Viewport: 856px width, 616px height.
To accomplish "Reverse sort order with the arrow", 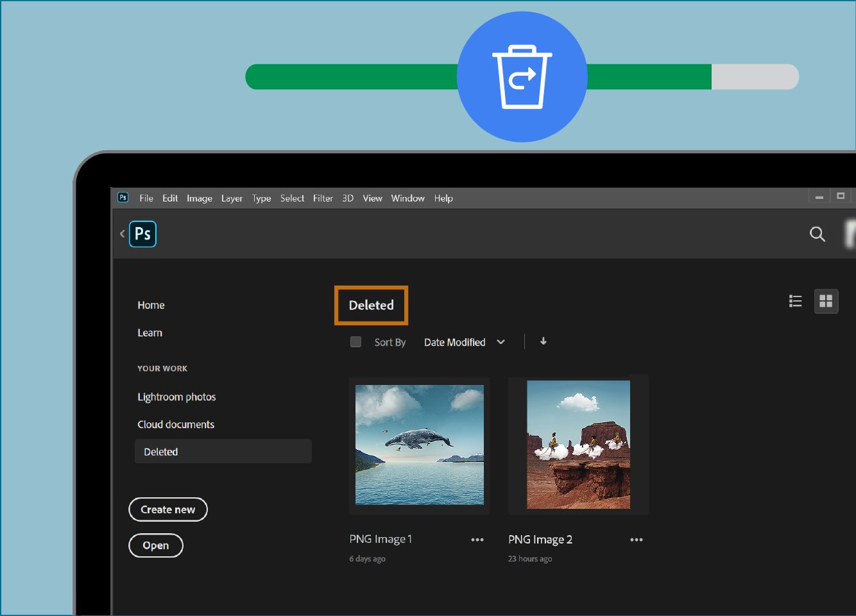I will click(543, 341).
